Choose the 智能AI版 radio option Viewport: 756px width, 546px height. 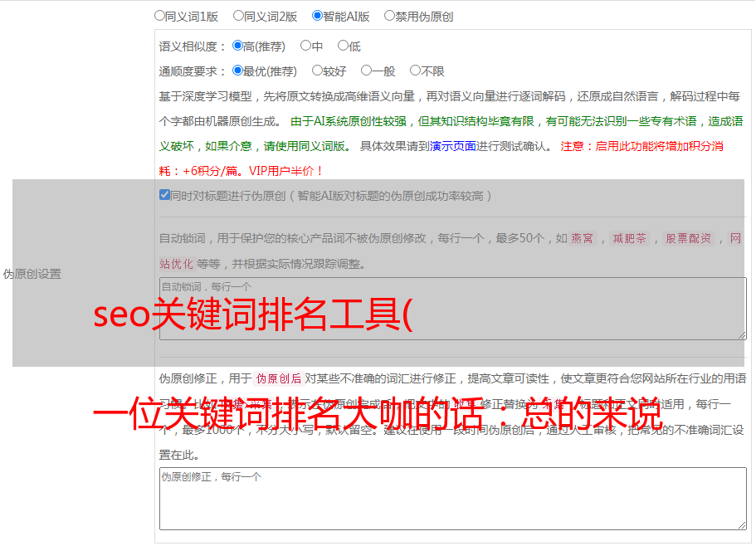(317, 16)
